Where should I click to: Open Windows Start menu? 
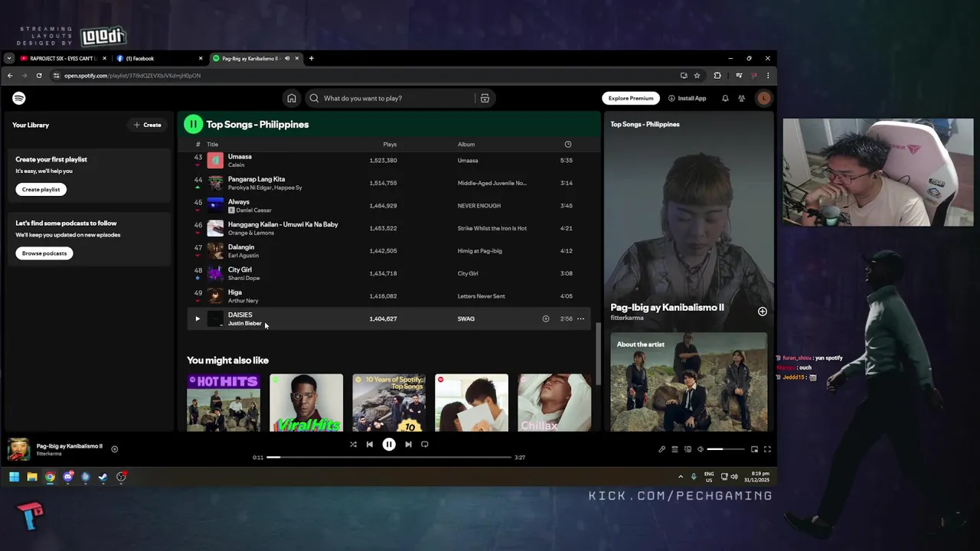pyautogui.click(x=14, y=477)
